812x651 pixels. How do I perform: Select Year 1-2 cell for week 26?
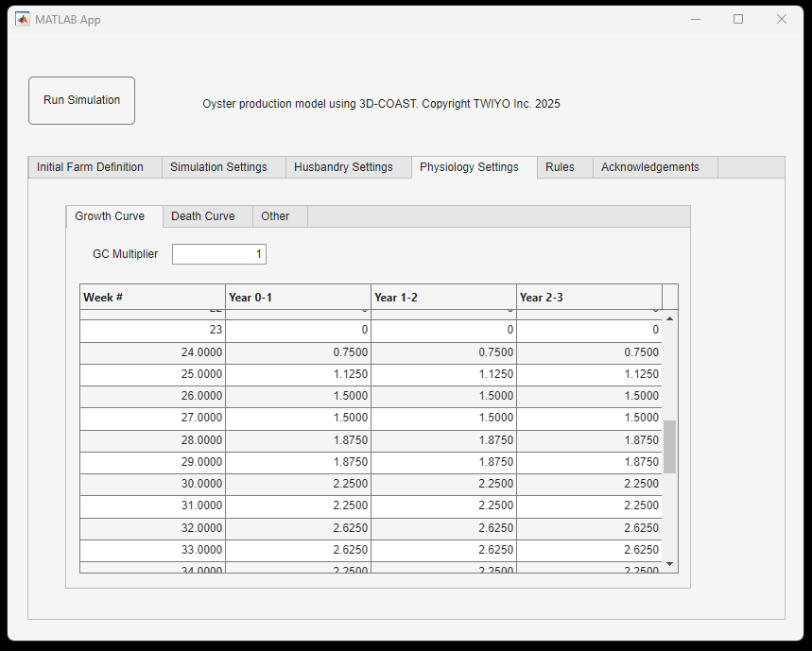click(443, 396)
